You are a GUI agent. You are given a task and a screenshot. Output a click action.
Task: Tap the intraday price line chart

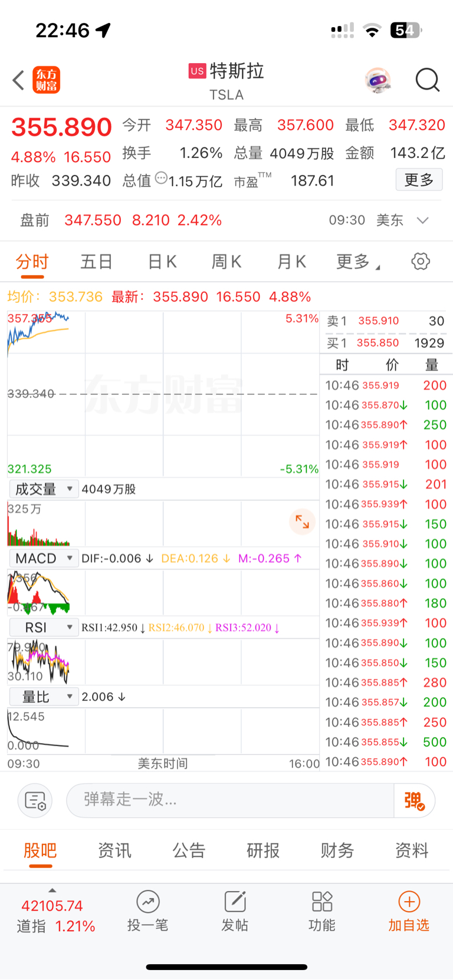pyautogui.click(x=163, y=394)
